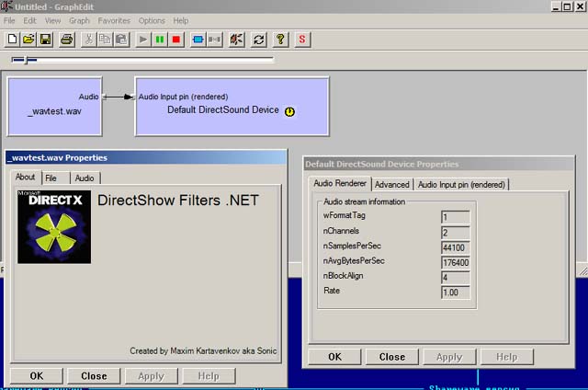Open the Options menu
The width and height of the screenshot is (588, 390).
[x=152, y=20]
